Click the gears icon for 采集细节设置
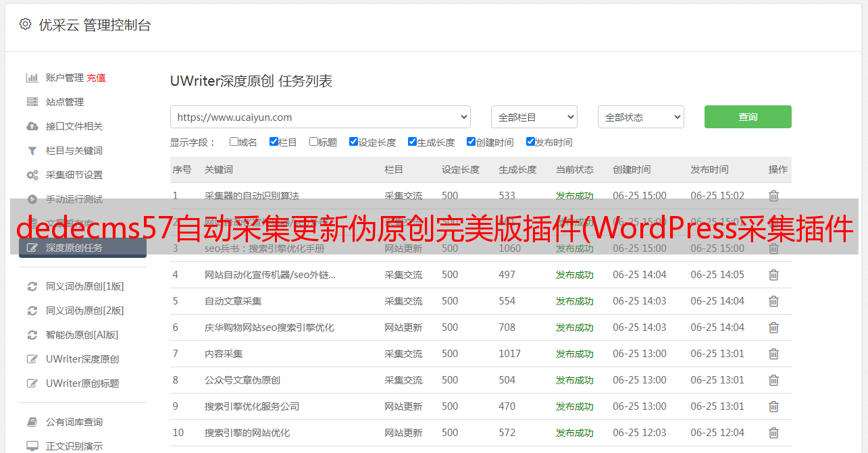 pyautogui.click(x=32, y=175)
